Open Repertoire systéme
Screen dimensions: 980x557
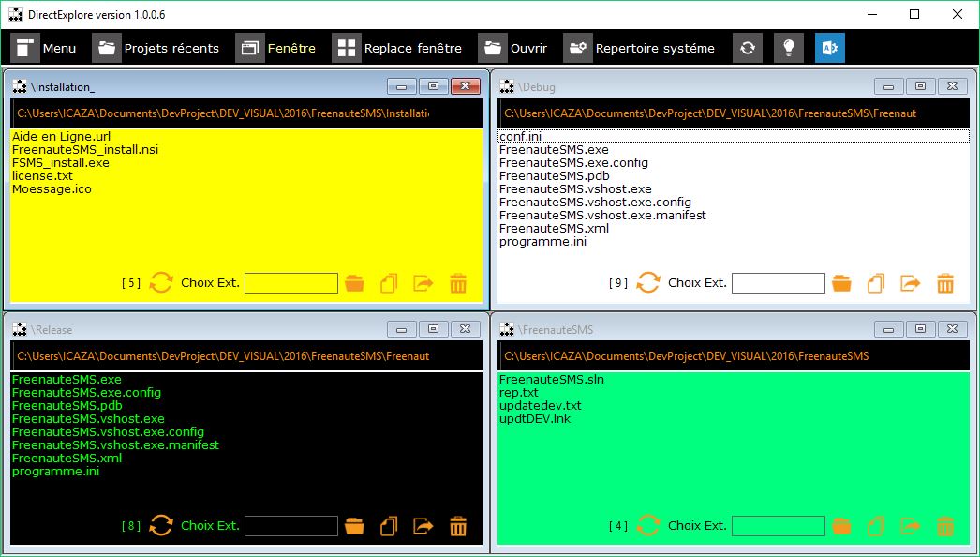point(639,48)
